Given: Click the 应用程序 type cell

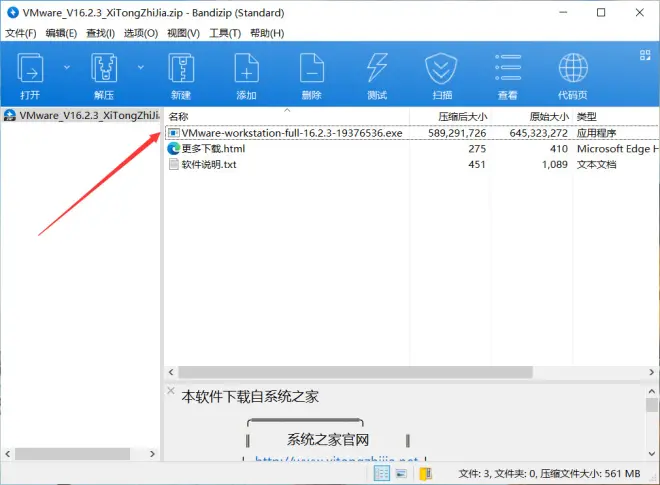Looking at the screenshot, I should coord(596,133).
